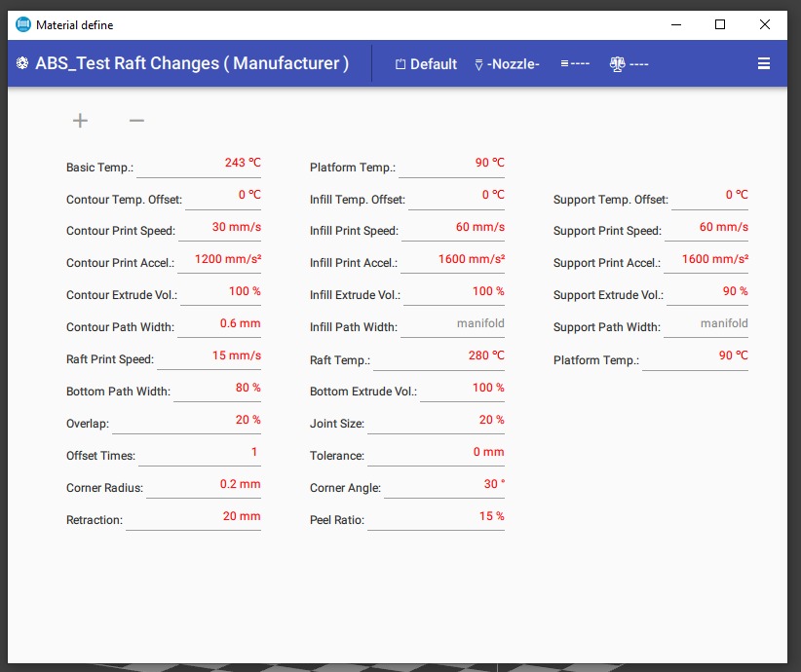The image size is (801, 672).
Task: Edit the Raft Temp. 280 °C field
Action: pos(439,356)
